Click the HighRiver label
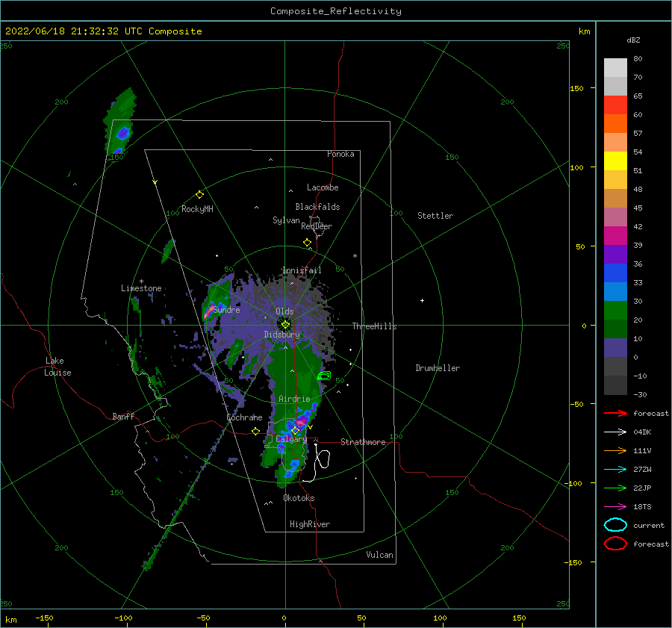 click(310, 524)
